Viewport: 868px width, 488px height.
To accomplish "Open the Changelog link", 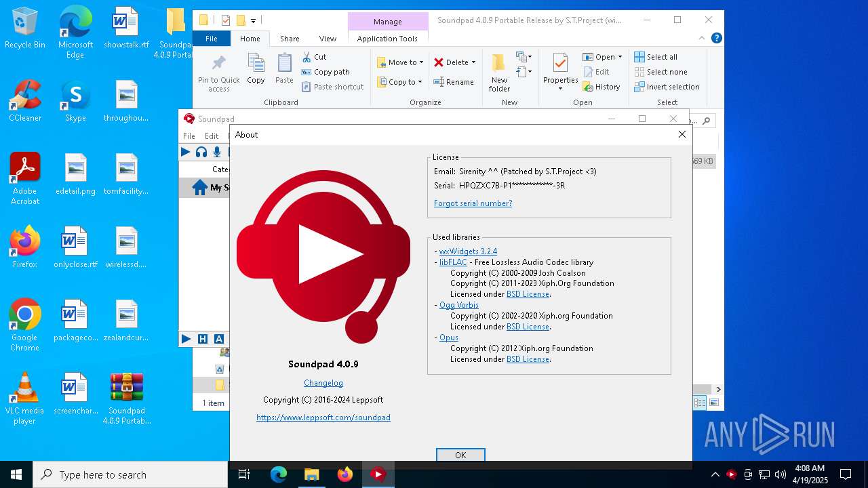I will click(323, 383).
